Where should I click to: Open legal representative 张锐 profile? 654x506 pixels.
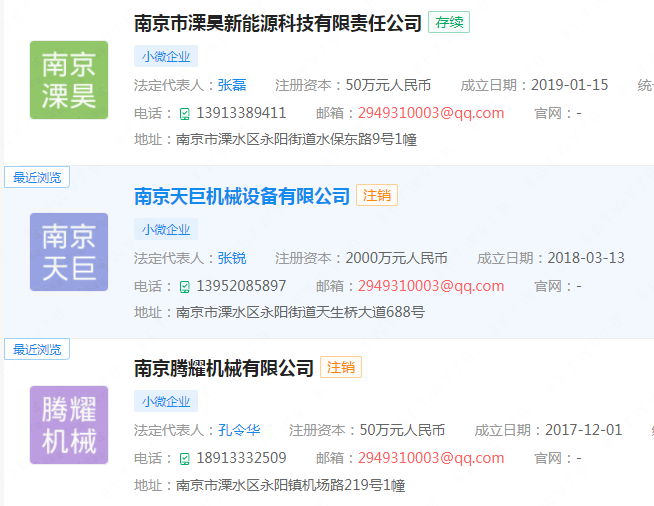232,258
